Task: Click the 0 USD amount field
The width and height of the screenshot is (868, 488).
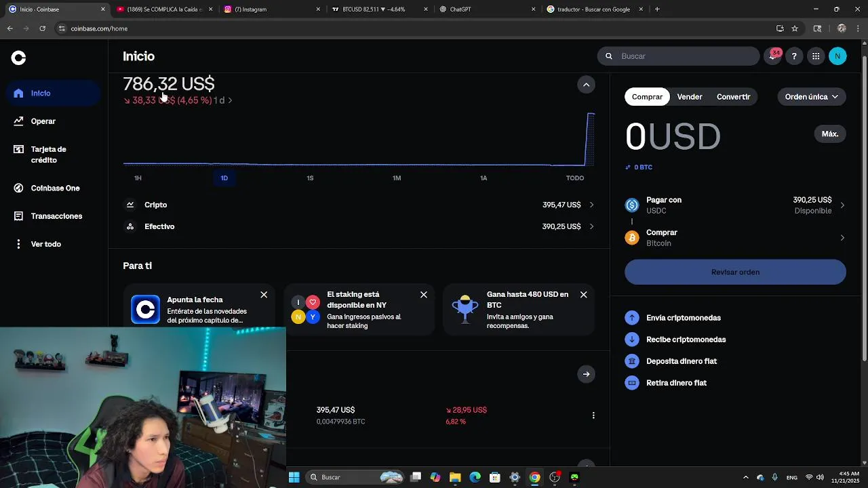Action: click(673, 137)
